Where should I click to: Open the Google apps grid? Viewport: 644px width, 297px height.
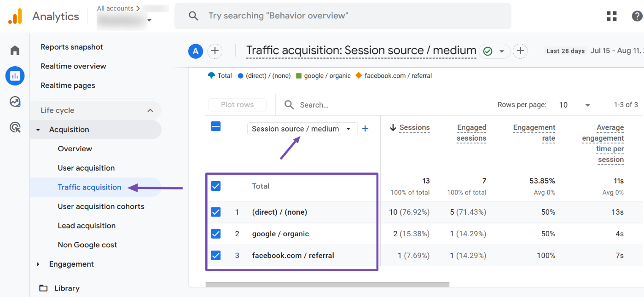(x=611, y=15)
